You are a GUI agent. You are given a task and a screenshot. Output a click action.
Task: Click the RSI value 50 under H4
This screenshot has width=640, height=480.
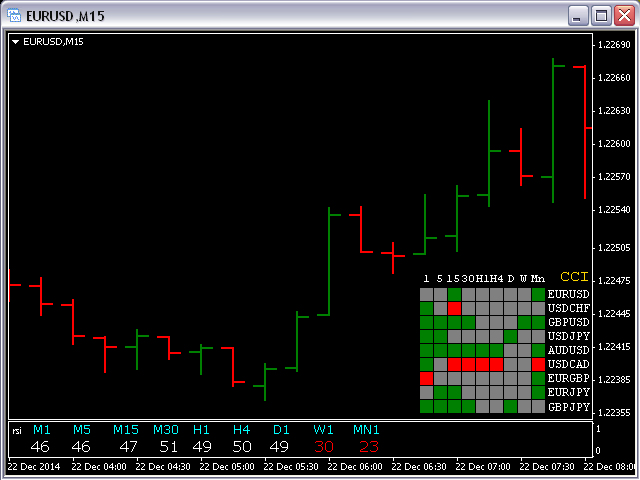pos(242,447)
